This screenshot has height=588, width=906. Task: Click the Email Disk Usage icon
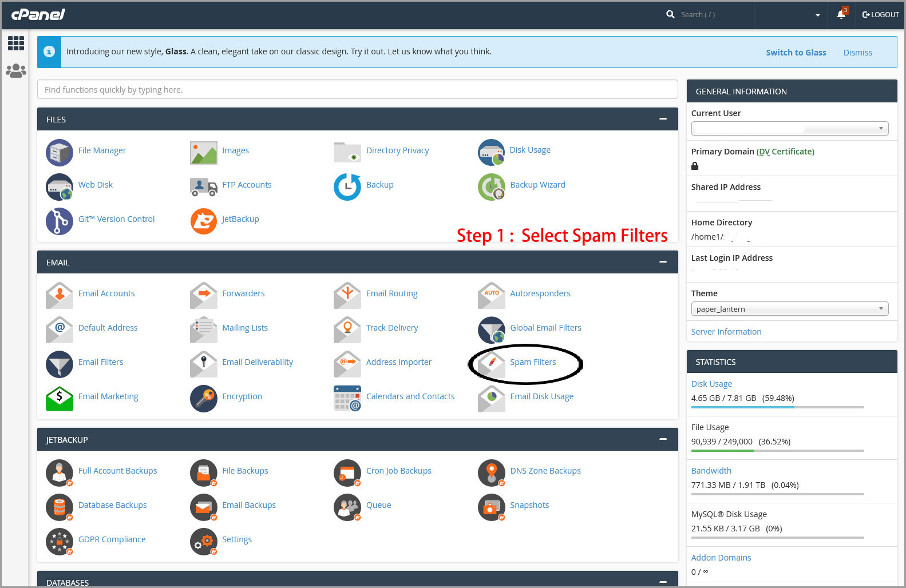click(492, 399)
